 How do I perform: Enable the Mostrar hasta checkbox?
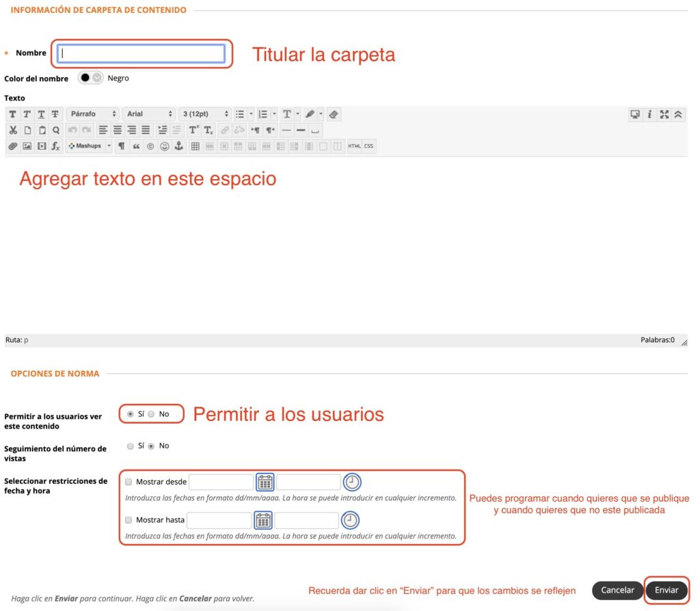(129, 520)
